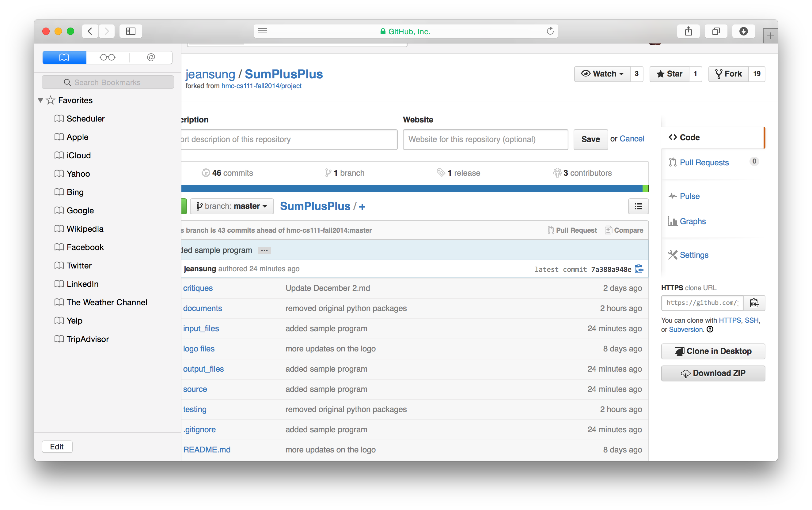Show all tabs icon in toolbar

(715, 31)
